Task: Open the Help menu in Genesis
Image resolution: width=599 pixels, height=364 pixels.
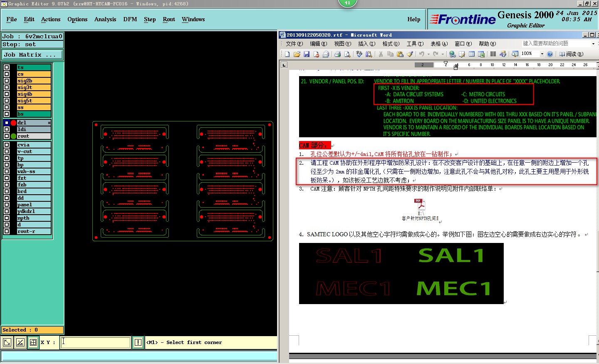Action: tap(414, 19)
